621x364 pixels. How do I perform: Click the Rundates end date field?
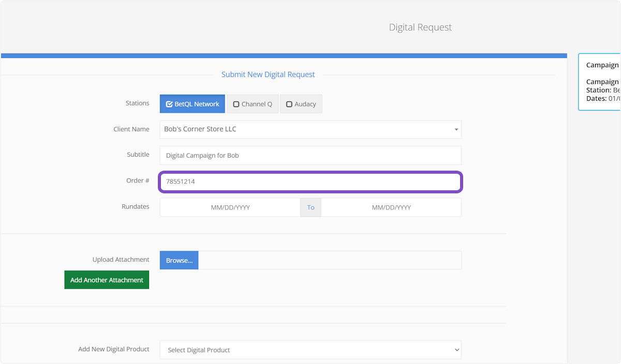[x=391, y=207]
